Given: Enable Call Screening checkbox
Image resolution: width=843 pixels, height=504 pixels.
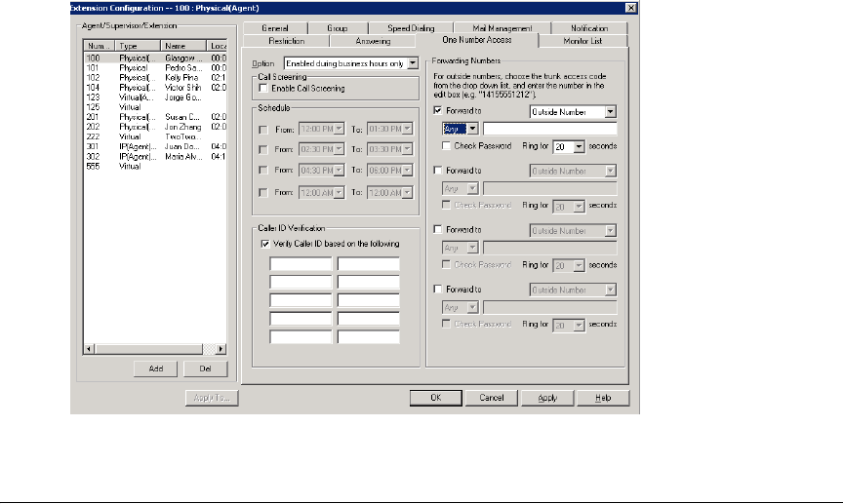Looking at the screenshot, I should tap(263, 89).
